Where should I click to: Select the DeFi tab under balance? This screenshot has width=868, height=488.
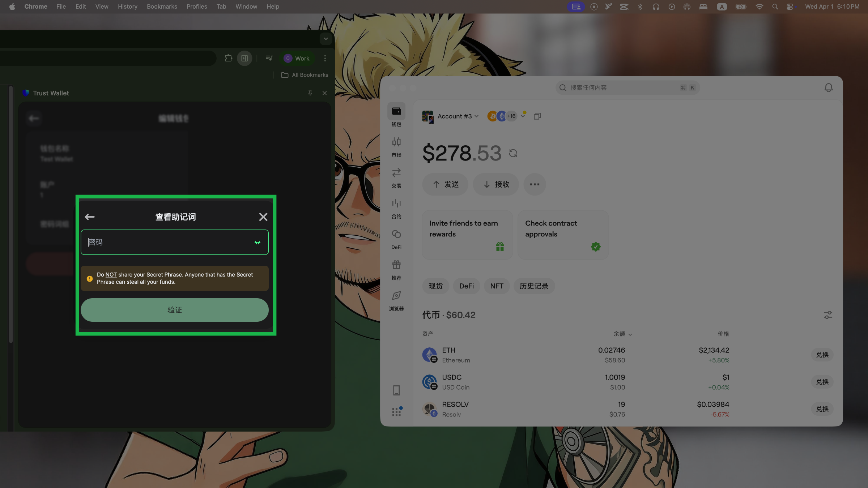(467, 286)
